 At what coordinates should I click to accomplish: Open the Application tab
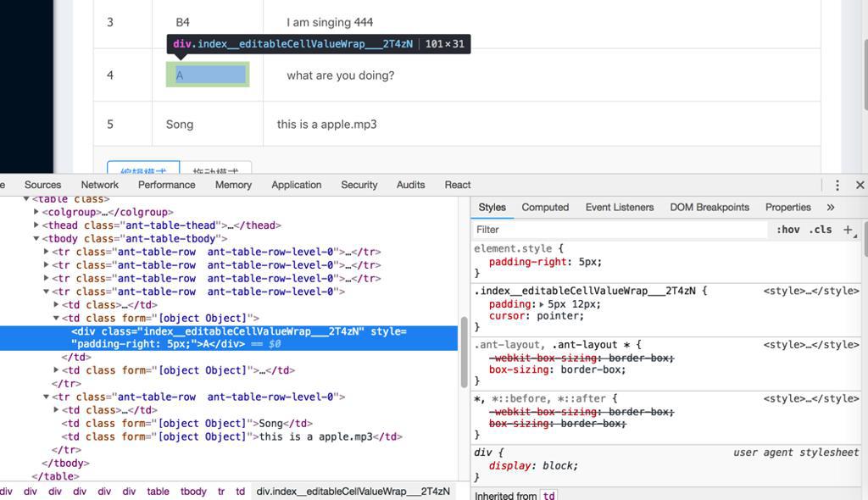pos(296,185)
